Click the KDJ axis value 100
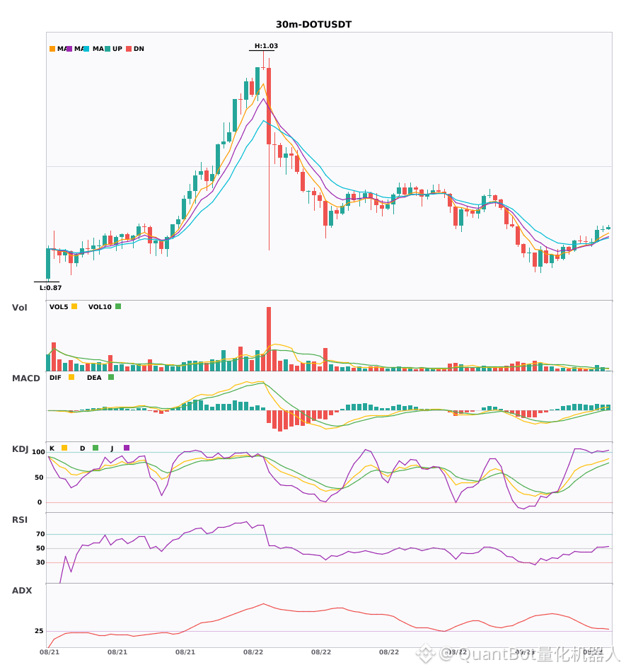This screenshot has width=626, height=672. (39, 452)
